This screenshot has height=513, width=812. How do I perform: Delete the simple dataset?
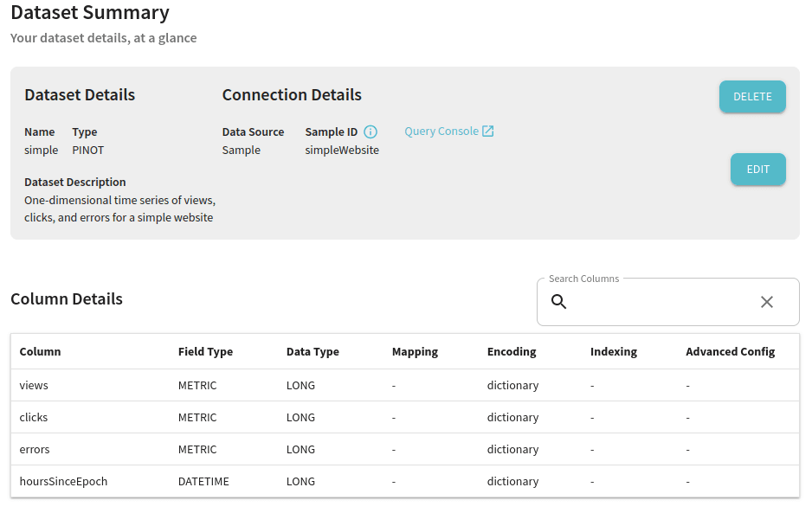752,96
